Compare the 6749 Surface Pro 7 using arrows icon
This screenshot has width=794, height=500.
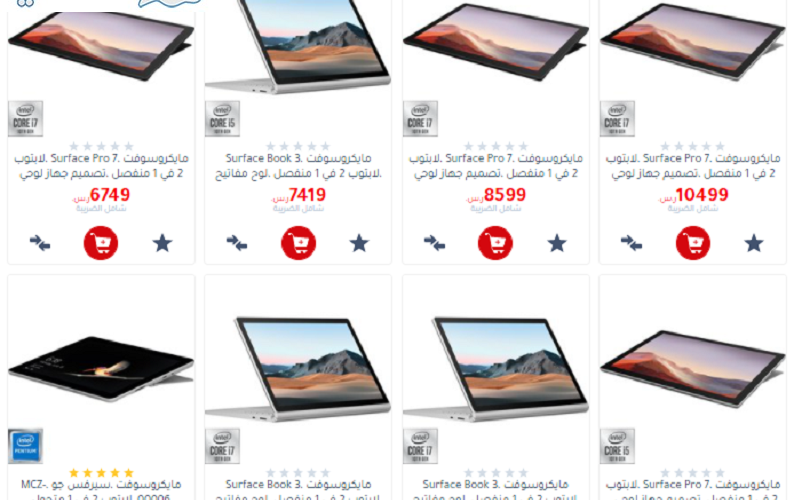[x=39, y=243]
